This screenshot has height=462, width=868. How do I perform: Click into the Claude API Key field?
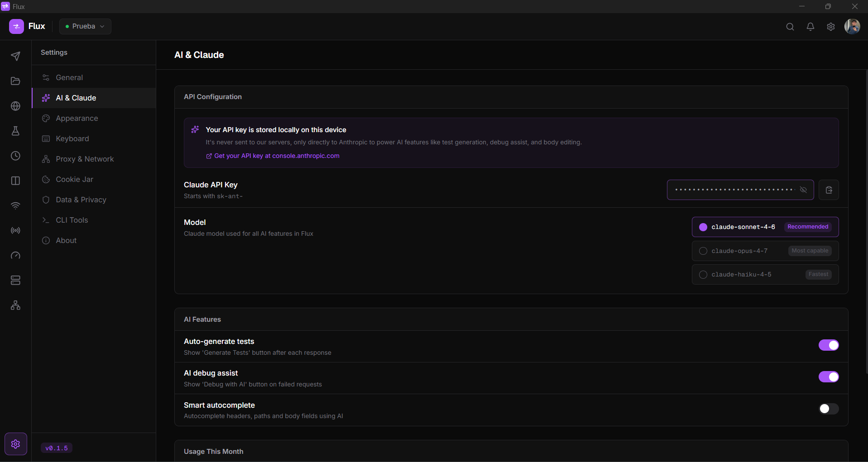pyautogui.click(x=734, y=190)
